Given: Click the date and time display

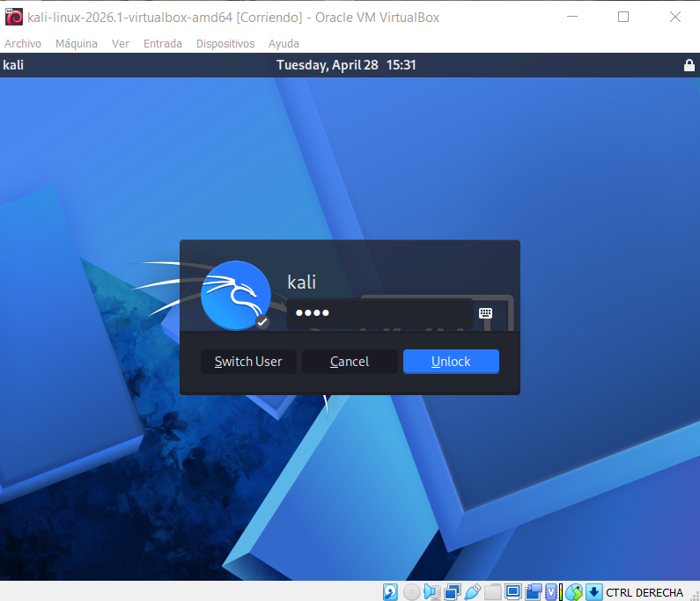Looking at the screenshot, I should 346,65.
